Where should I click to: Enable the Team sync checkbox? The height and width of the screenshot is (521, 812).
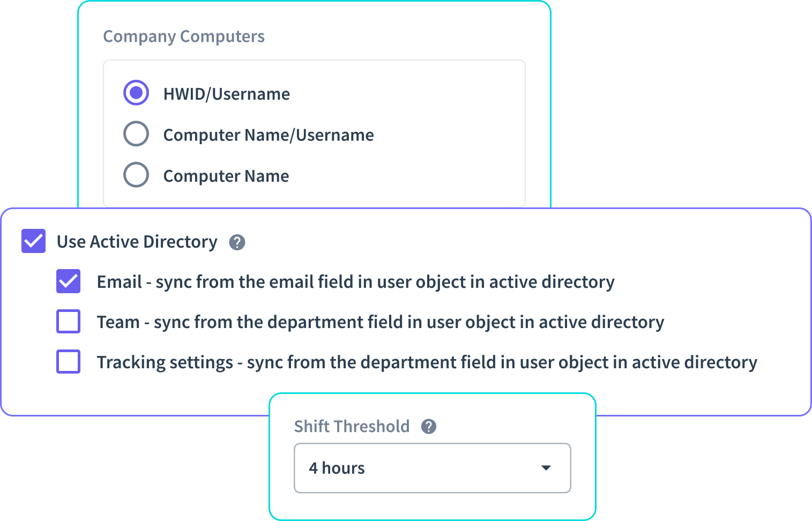coord(68,322)
